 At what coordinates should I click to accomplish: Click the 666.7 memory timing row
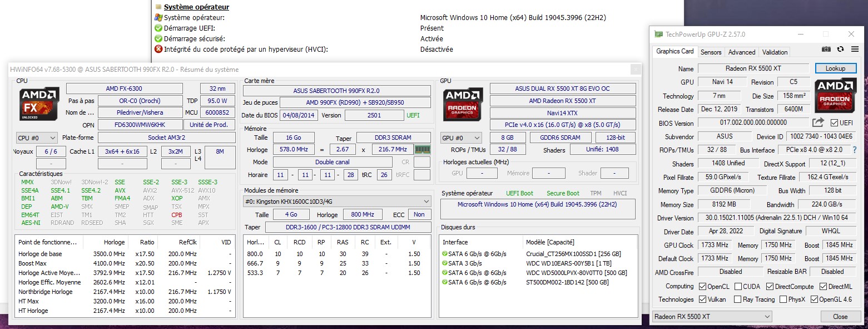tap(338, 263)
